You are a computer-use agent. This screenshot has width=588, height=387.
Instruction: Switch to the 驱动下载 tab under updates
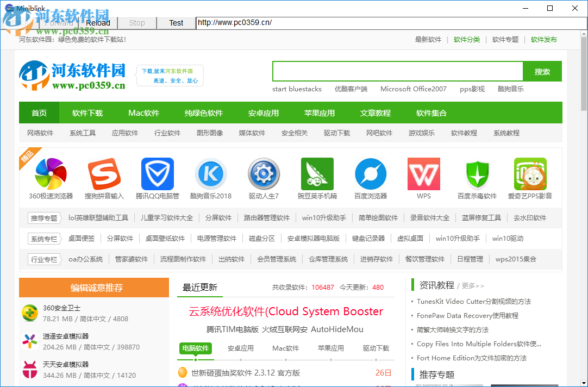pyautogui.click(x=376, y=348)
